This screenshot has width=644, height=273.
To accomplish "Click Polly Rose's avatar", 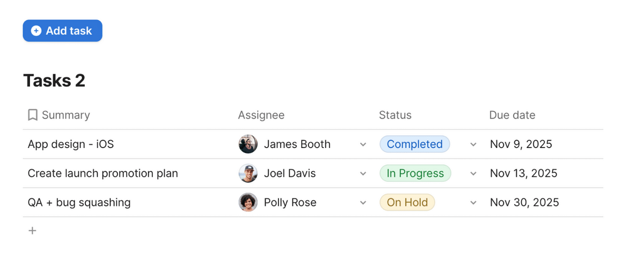I will (248, 202).
